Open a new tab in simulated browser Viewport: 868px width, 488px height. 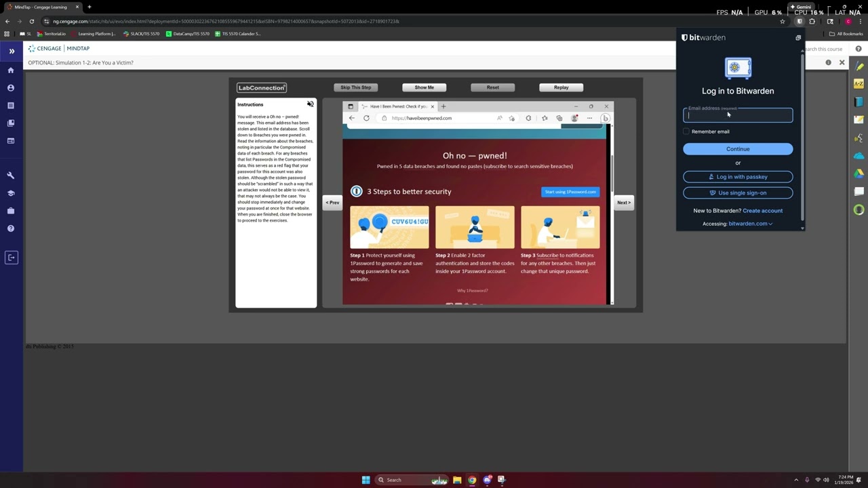click(x=443, y=106)
